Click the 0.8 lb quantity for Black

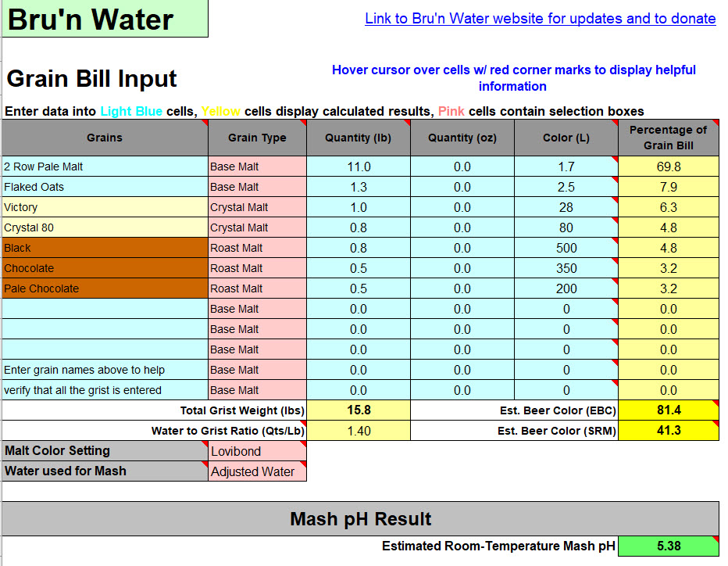tap(359, 248)
